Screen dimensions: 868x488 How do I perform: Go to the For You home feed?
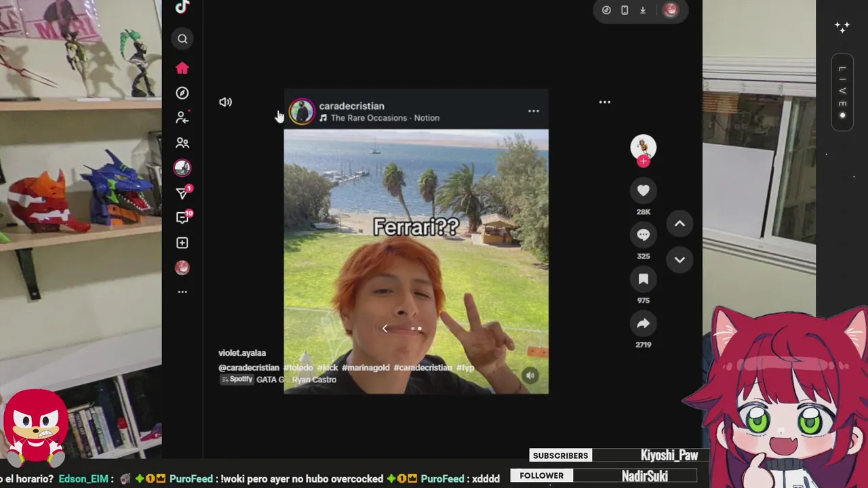point(182,68)
